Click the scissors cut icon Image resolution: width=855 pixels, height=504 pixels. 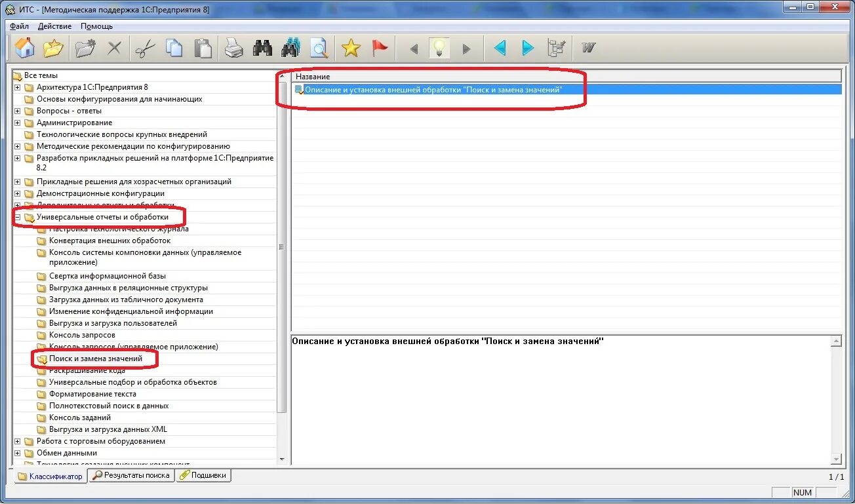coord(145,48)
